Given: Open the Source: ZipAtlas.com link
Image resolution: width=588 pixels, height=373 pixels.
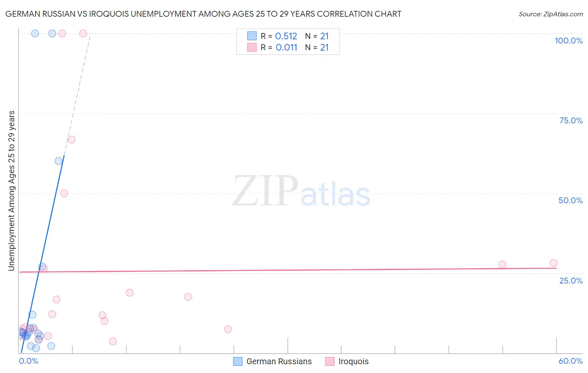Looking at the screenshot, I should click(551, 14).
